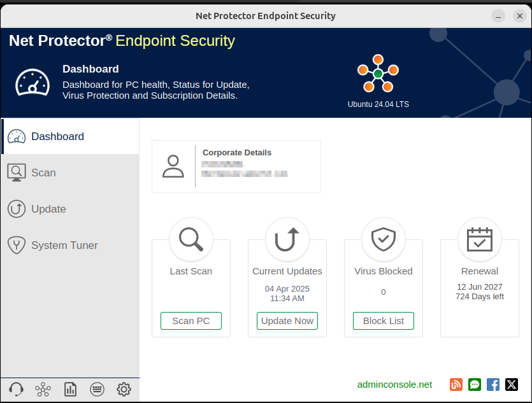Open the X (Twitter) social icon
The height and width of the screenshot is (403, 532).
(511, 385)
